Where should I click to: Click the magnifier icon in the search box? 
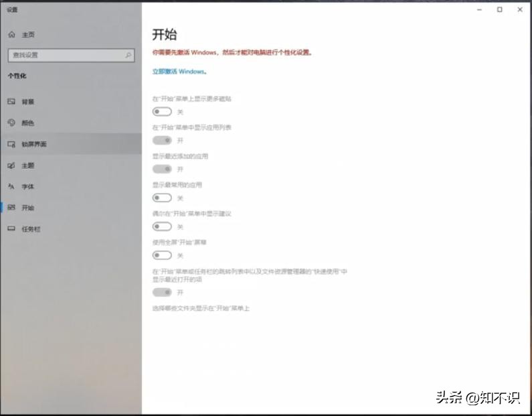(128, 55)
